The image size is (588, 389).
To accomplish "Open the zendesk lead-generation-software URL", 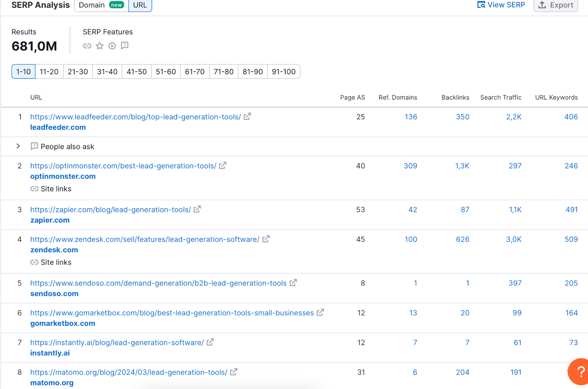I will point(145,239).
